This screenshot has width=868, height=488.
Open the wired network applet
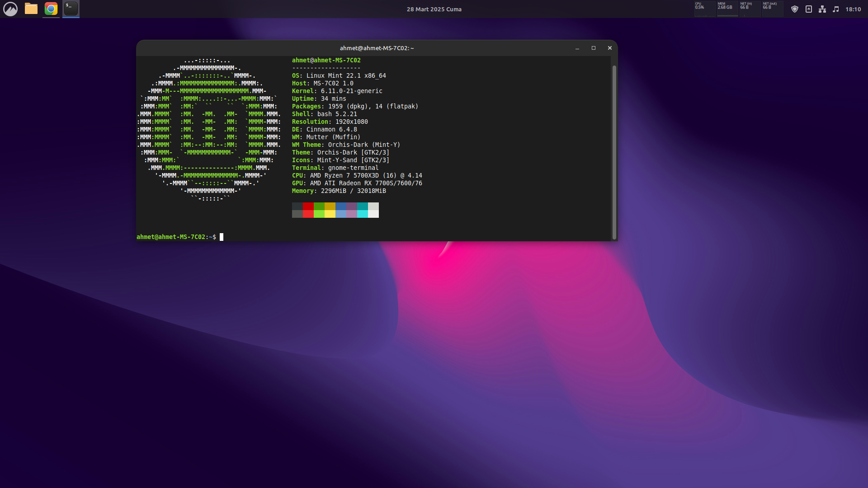coord(822,9)
